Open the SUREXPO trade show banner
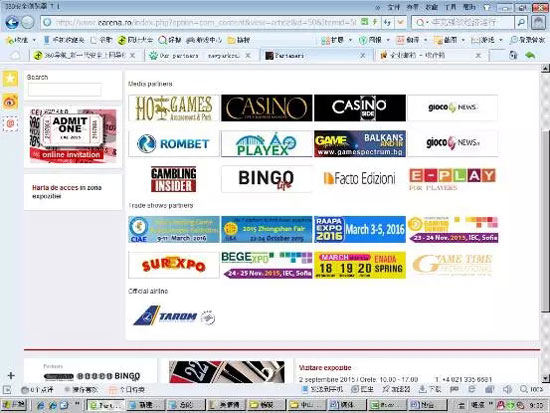Viewport: 550px width, 413px height. (174, 265)
